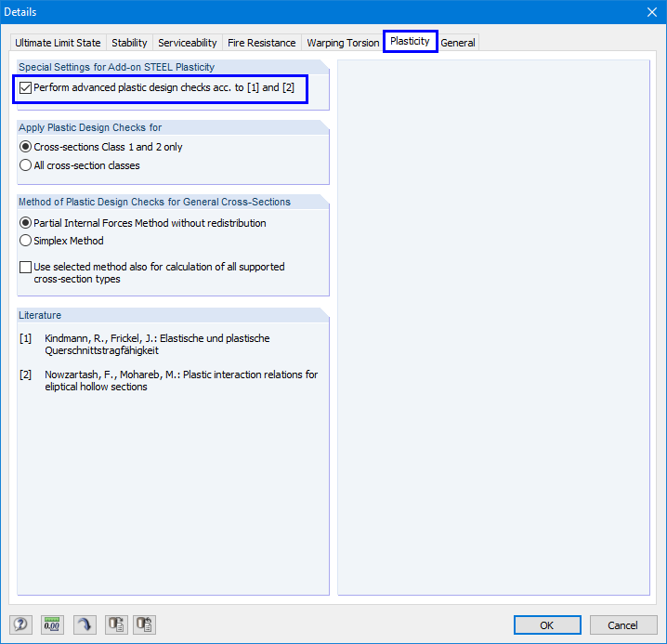Click the Cancel button

point(622,624)
